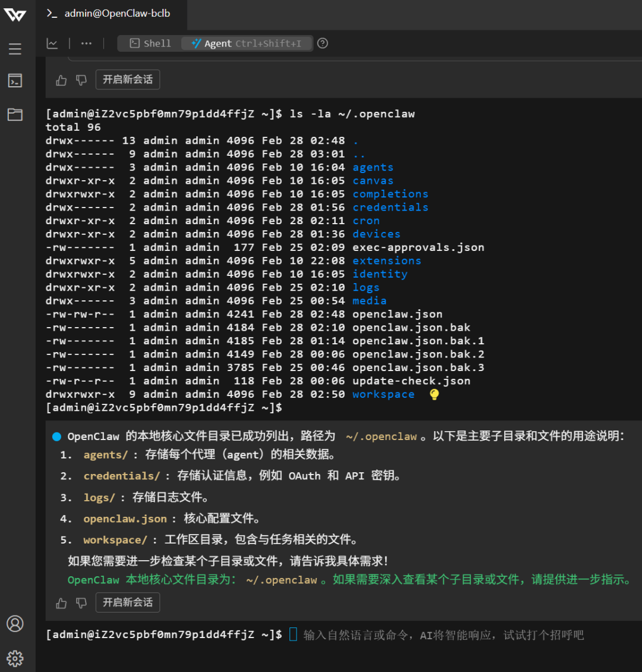Click 'credentials/' in the numbered explanation
The image size is (642, 672).
(122, 476)
